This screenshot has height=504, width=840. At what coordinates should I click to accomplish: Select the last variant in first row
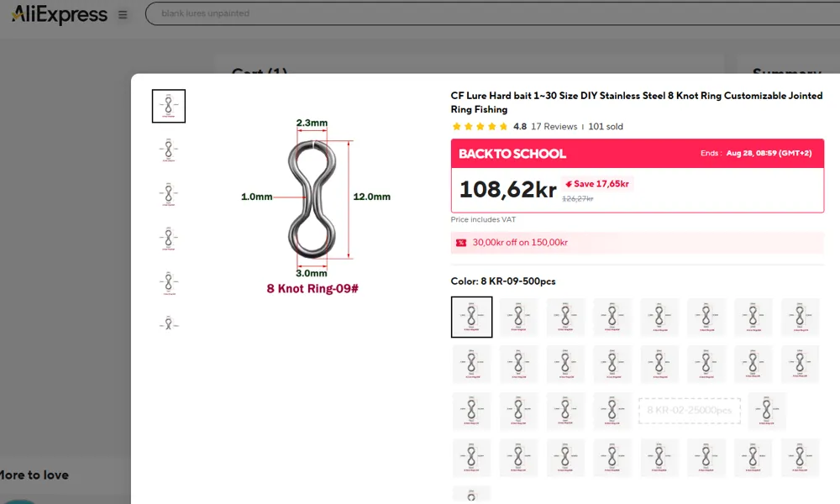click(x=801, y=317)
